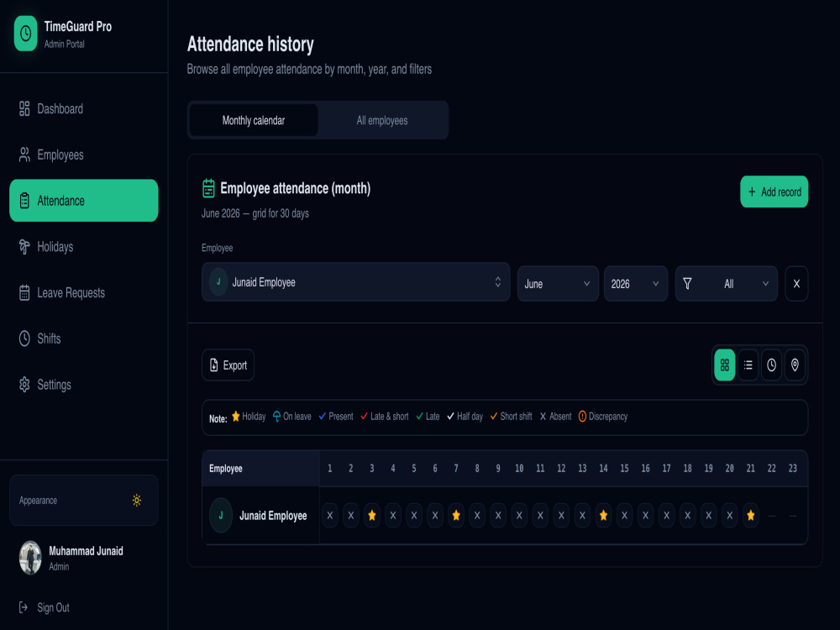
Task: Click the Half day legend checkmark
Action: coord(450,417)
